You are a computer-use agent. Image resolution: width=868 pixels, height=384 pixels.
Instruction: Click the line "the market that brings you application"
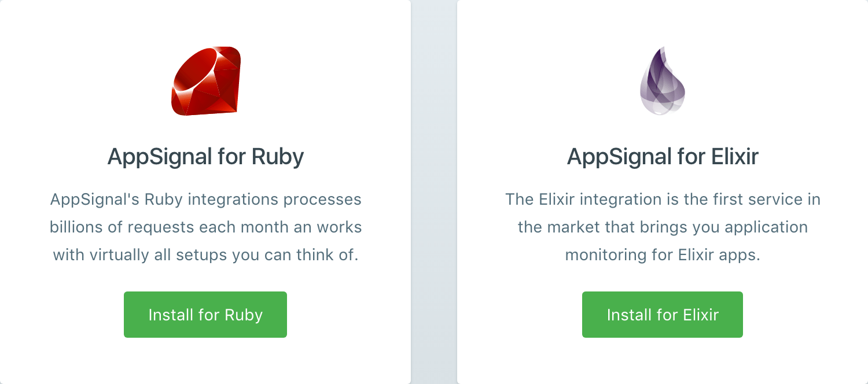point(663,227)
